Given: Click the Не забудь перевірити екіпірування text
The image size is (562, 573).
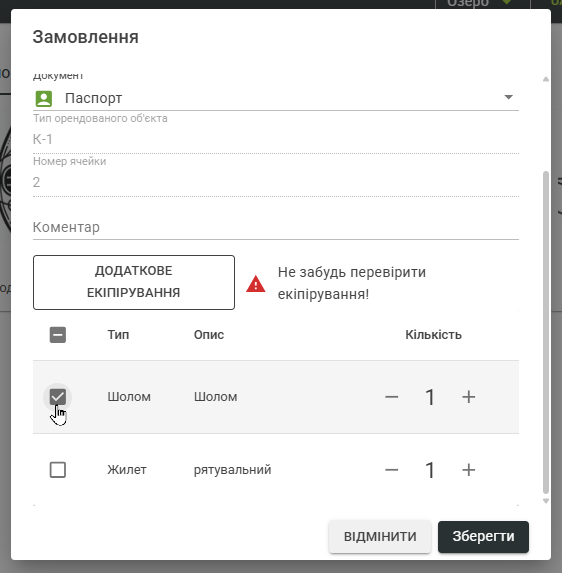Looking at the screenshot, I should (352, 283).
